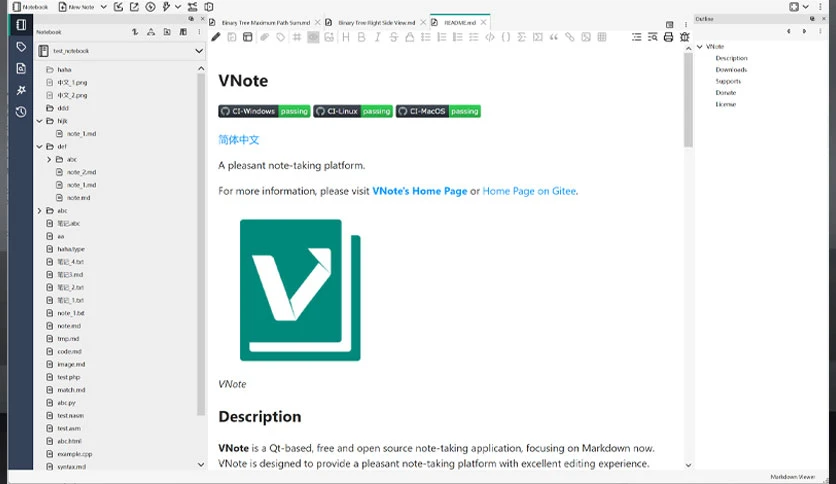Open the test_notebook selector dropdown

[x=120, y=51]
